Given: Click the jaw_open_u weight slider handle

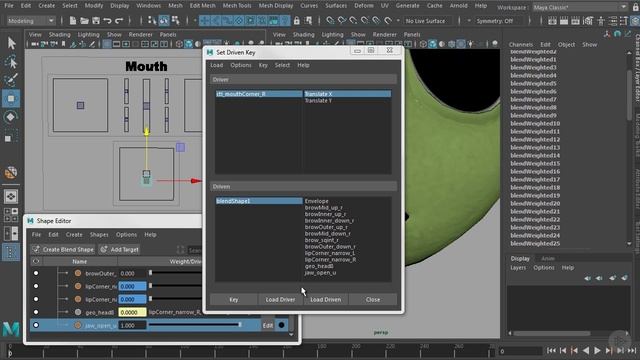Looking at the screenshot, I should (x=240, y=324).
